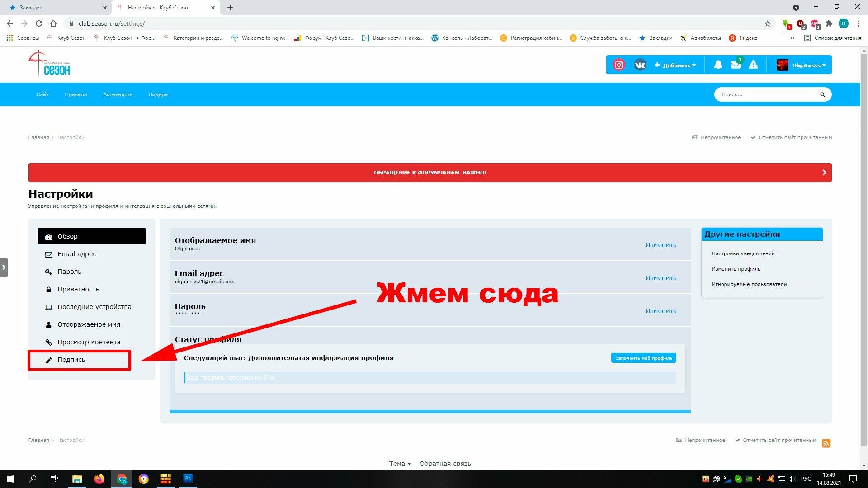The width and height of the screenshot is (868, 488).
Task: Bookmark page with star icon
Action: 768,23
